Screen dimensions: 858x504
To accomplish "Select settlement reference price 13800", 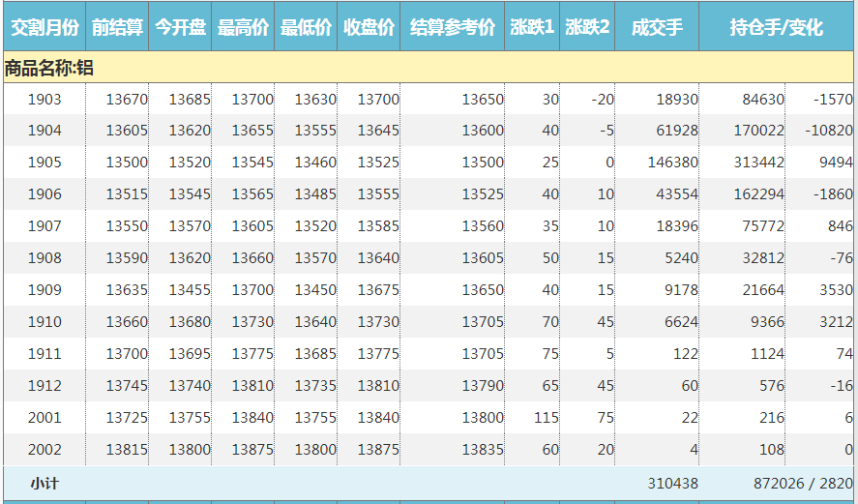I will click(482, 418).
